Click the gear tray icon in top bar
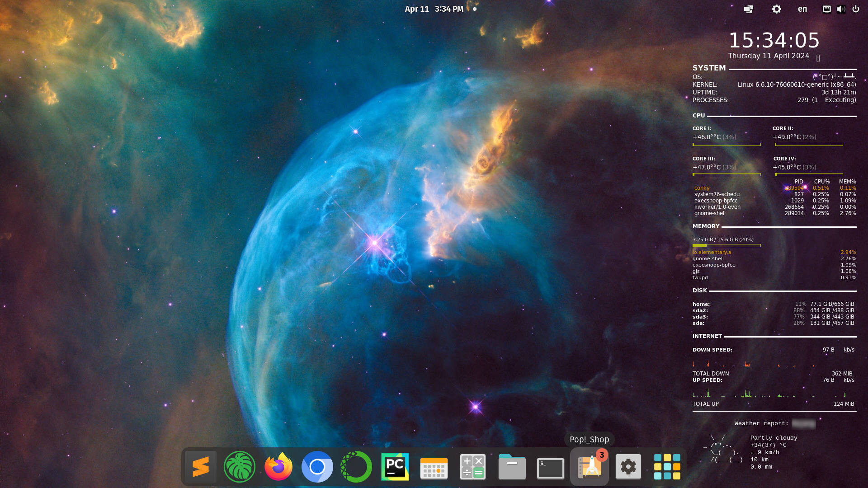 tap(776, 9)
